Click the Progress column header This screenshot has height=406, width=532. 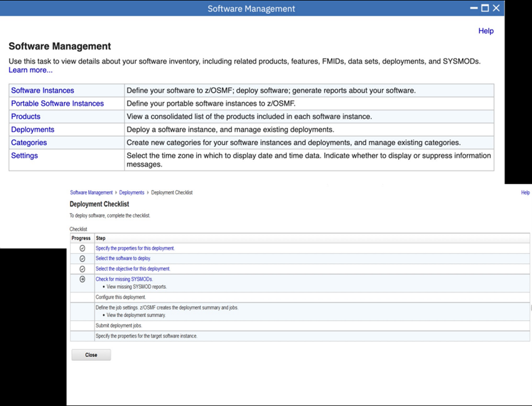[81, 238]
